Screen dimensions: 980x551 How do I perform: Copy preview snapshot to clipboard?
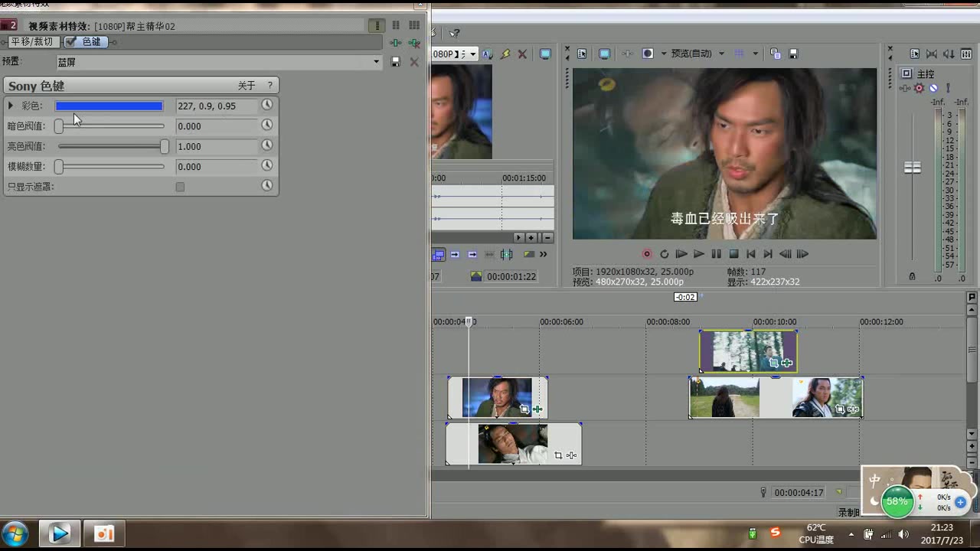pyautogui.click(x=776, y=54)
